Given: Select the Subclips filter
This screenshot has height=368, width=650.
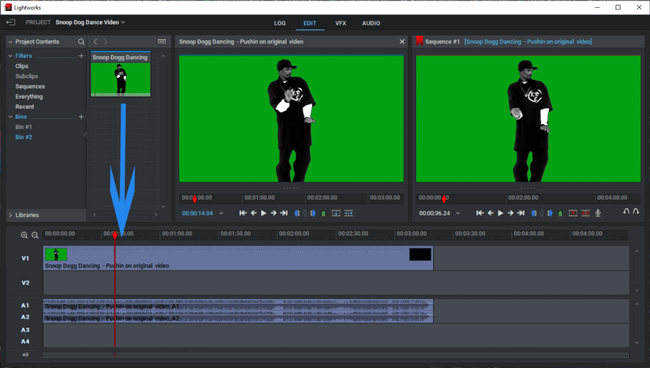Looking at the screenshot, I should [27, 76].
